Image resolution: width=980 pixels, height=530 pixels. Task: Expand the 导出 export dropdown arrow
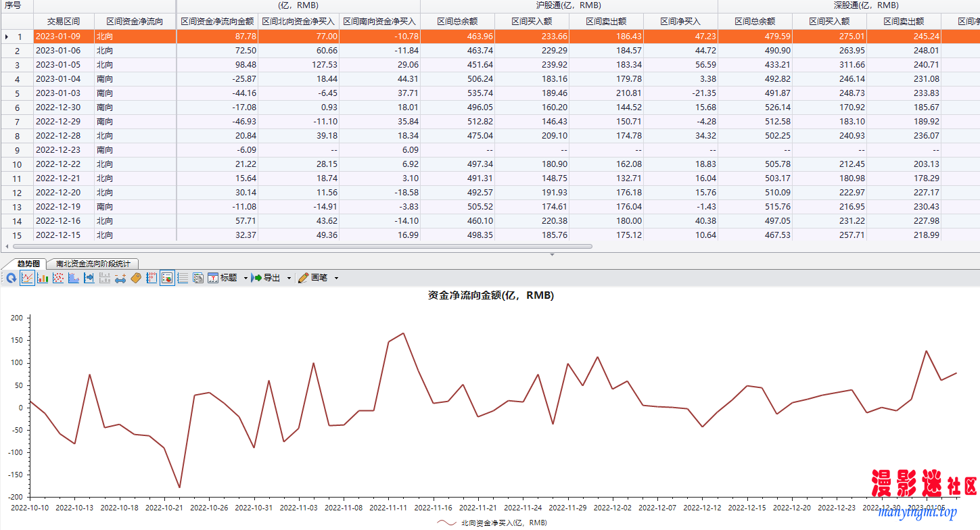[x=289, y=278]
